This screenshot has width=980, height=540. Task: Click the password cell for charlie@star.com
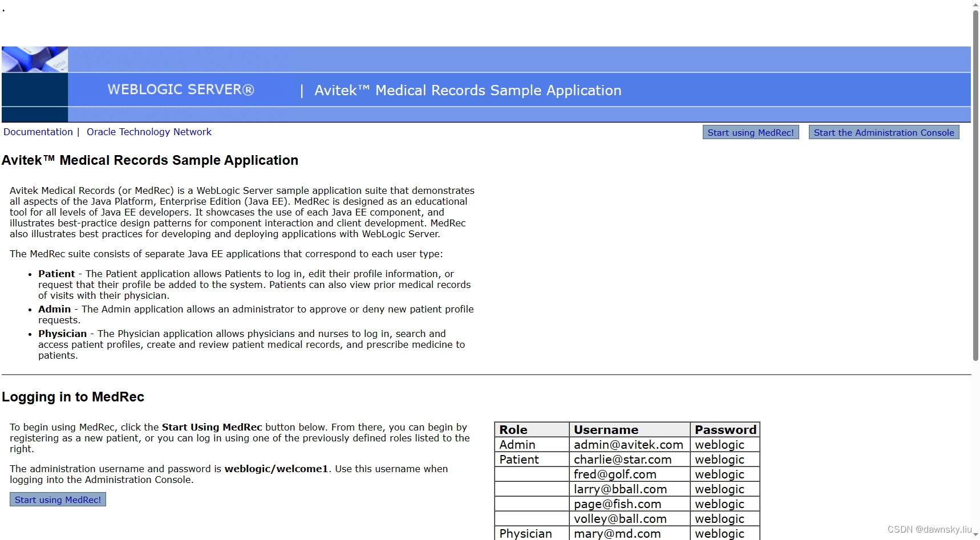point(725,460)
